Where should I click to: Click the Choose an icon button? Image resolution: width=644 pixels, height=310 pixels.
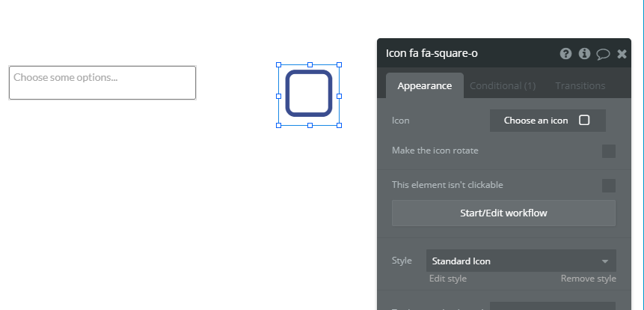click(548, 121)
